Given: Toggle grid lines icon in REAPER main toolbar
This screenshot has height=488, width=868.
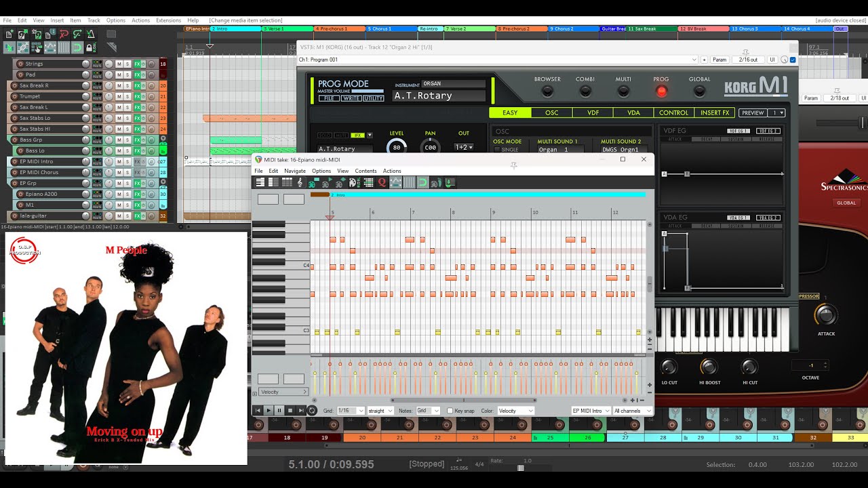Looking at the screenshot, I should 64,47.
